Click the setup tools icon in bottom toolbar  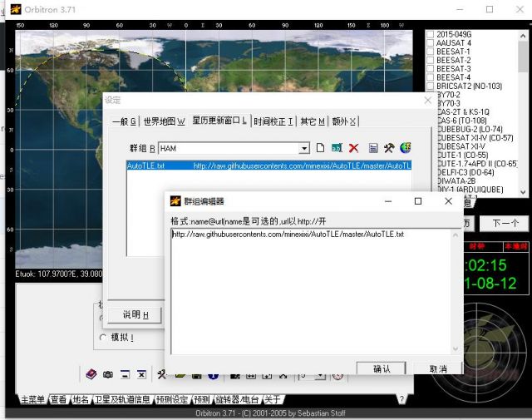click(161, 374)
